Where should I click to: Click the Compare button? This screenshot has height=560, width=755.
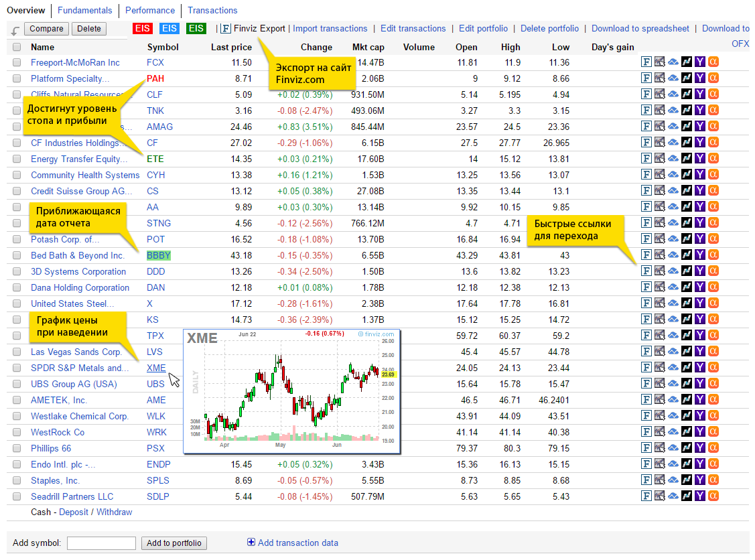pos(46,28)
